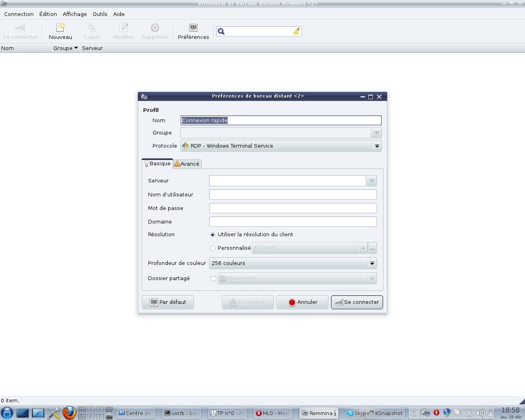
Task: Switch to Centre de task in taskbar
Action: click(135, 413)
